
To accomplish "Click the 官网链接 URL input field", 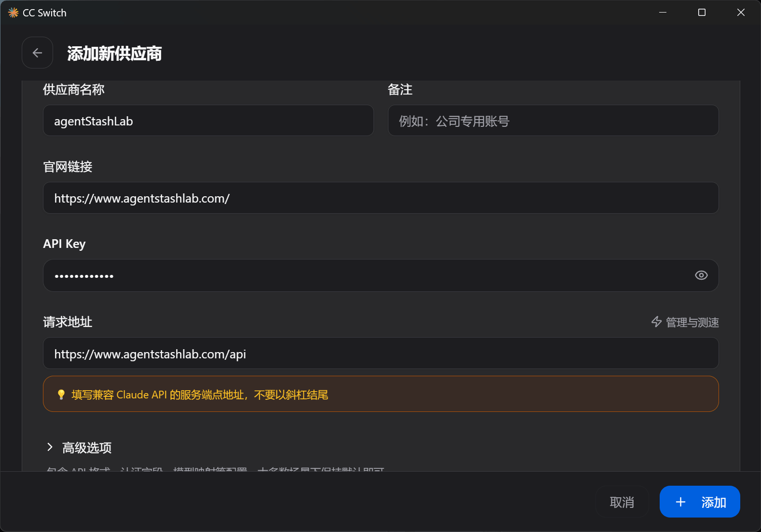I will tap(381, 198).
